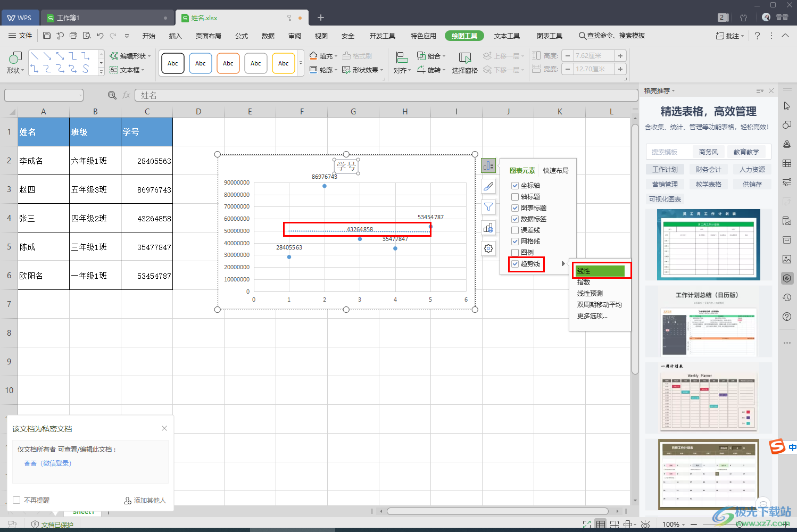
Task: Click the 批注 comment button
Action: click(x=729, y=36)
